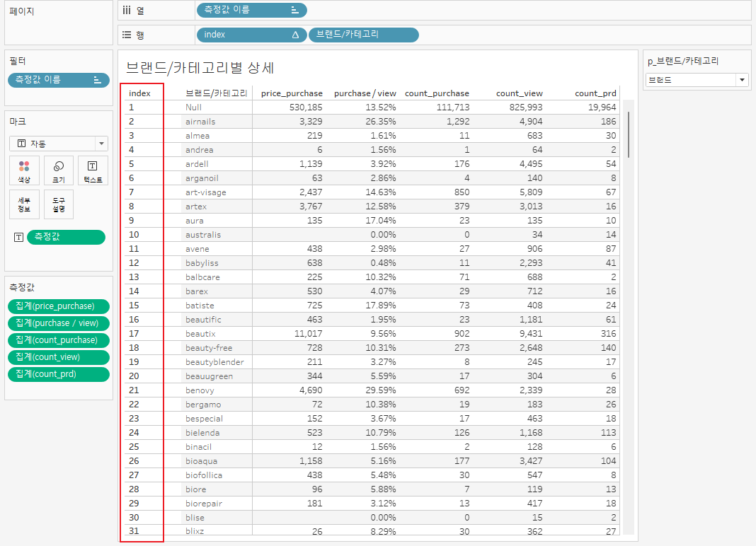Click the purchase/view value 29.59%
The image size is (756, 546).
[x=381, y=390]
